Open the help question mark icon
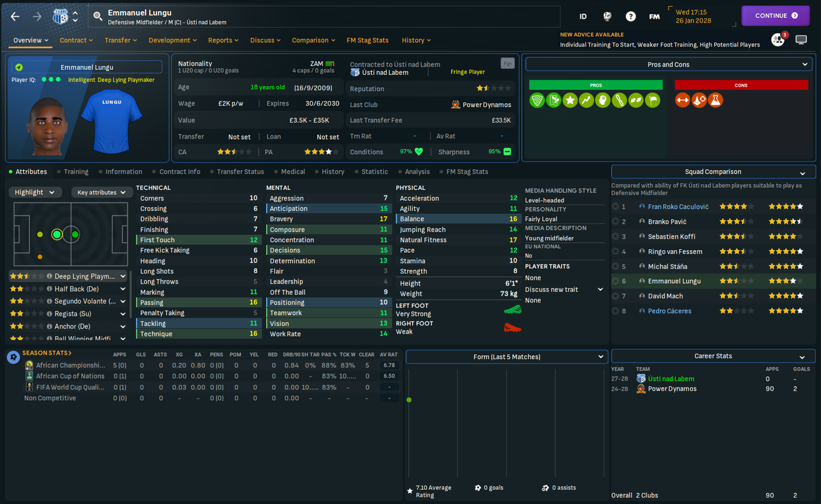The image size is (821, 504). point(630,17)
